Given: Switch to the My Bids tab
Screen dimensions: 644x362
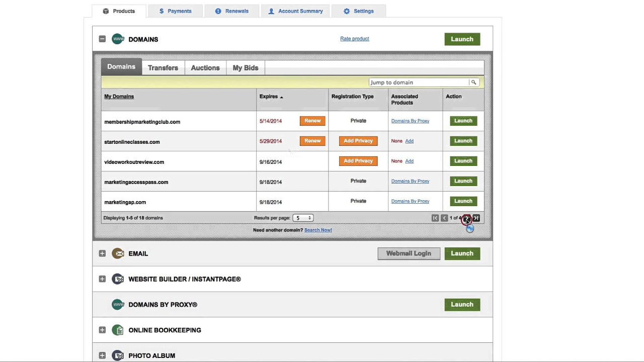Looking at the screenshot, I should point(246,68).
